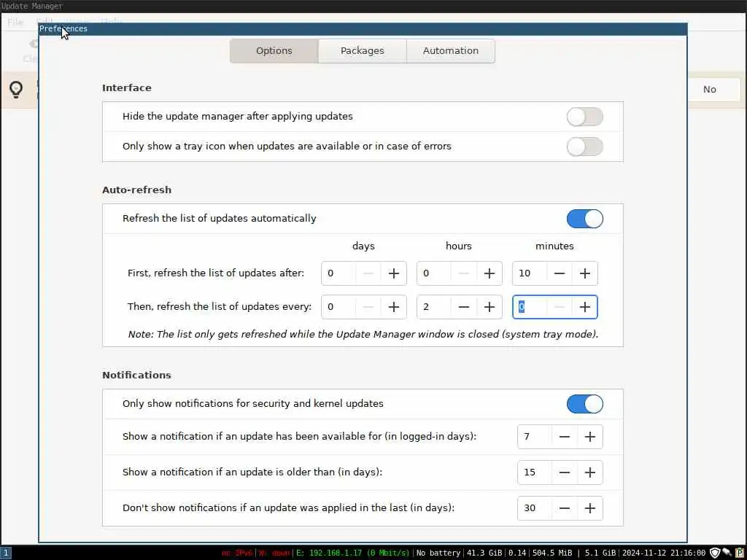Increase logged-in days notification value
This screenshot has width=747, height=560.
(589, 437)
